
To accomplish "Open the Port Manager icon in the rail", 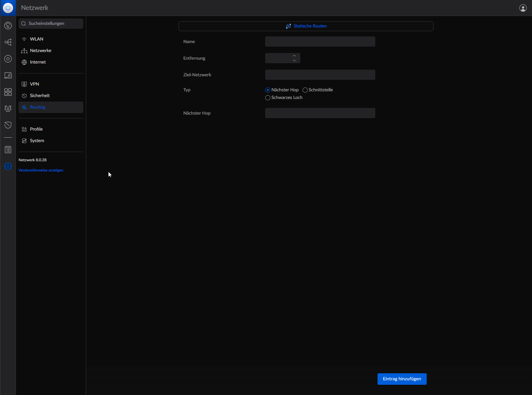I will tap(8, 92).
